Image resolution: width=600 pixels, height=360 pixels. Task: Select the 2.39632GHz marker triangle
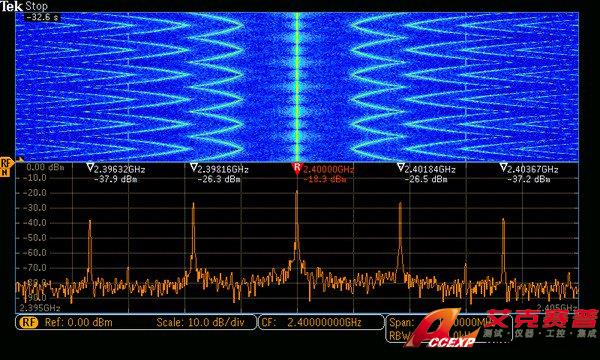click(90, 167)
